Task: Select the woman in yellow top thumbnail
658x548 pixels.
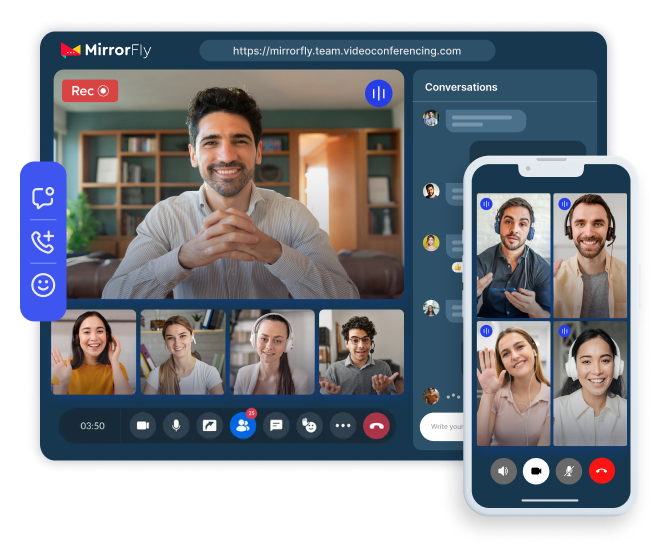Action: 93,352
